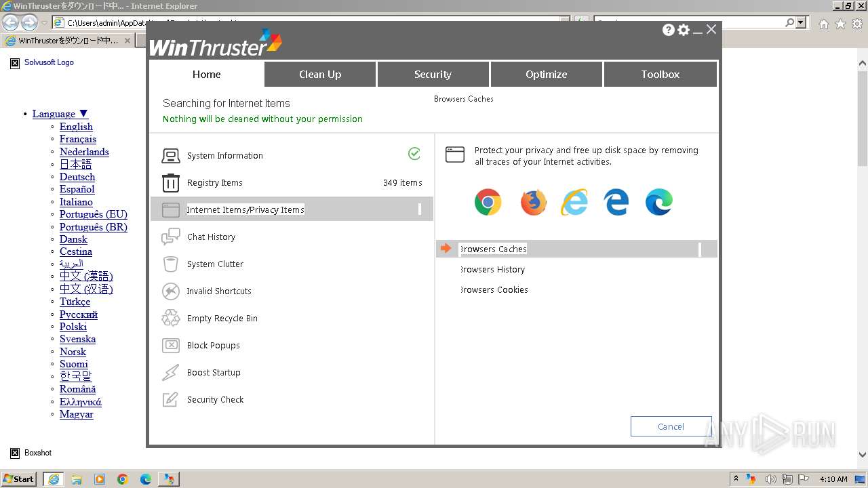The height and width of the screenshot is (488, 868).
Task: Click the Boost Startup lightning icon
Action: [x=171, y=373]
